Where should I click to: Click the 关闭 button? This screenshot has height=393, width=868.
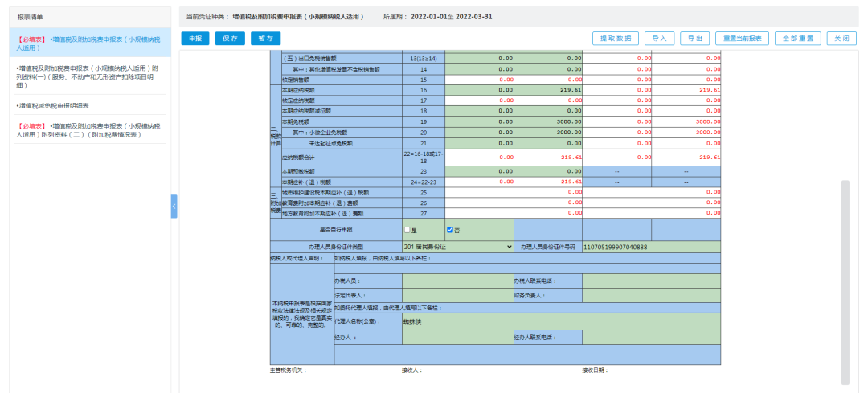pyautogui.click(x=841, y=39)
